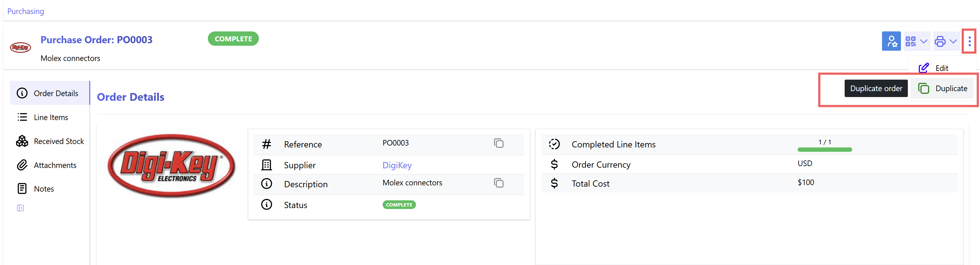Screen dimensions: 980x265
Task: Collapse the side panel navigation
Action: [x=21, y=208]
